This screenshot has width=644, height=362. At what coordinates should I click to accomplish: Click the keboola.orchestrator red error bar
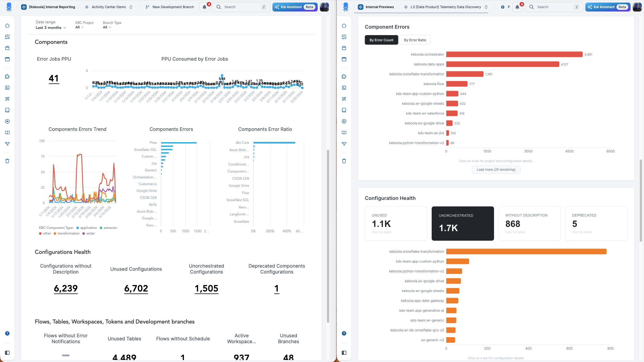[x=514, y=54]
